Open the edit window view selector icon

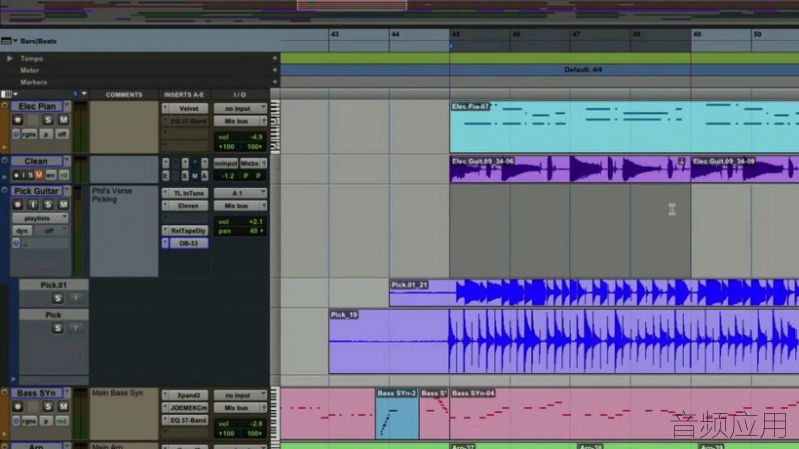(9, 94)
